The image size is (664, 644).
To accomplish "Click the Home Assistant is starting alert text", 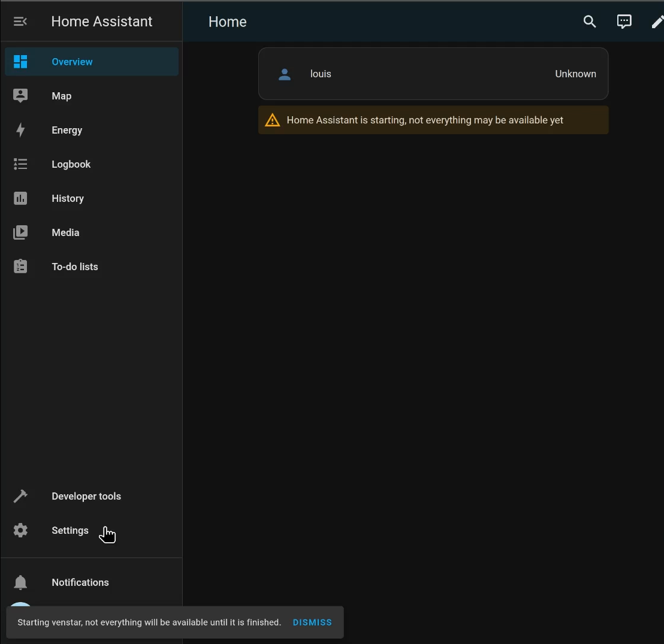I will pos(425,120).
